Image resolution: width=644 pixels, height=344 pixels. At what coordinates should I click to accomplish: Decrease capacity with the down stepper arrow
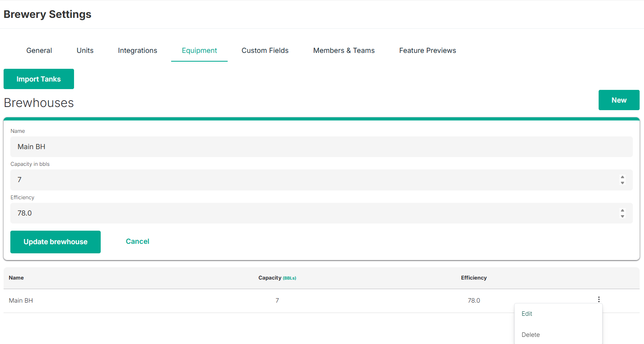[x=623, y=183]
